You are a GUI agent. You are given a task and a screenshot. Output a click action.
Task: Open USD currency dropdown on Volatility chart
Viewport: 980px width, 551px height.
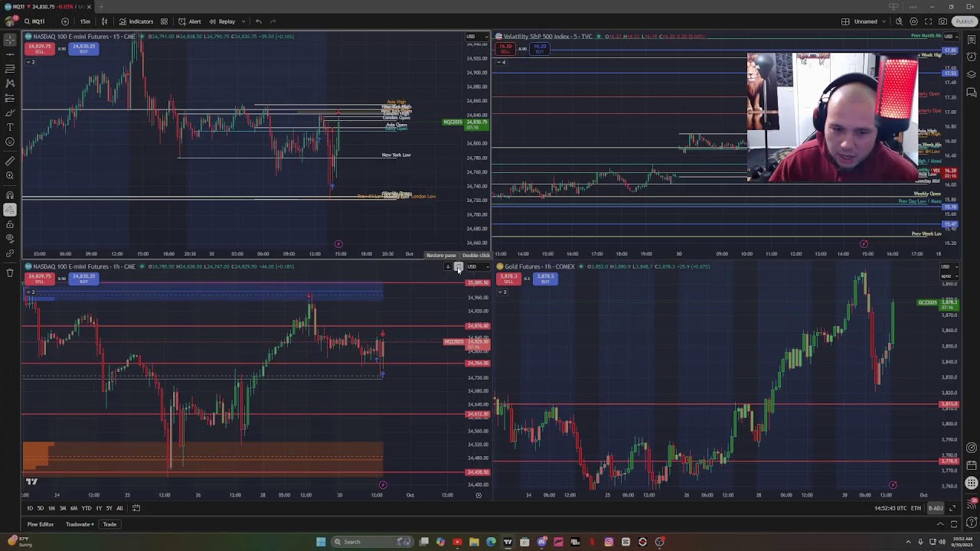(949, 36)
